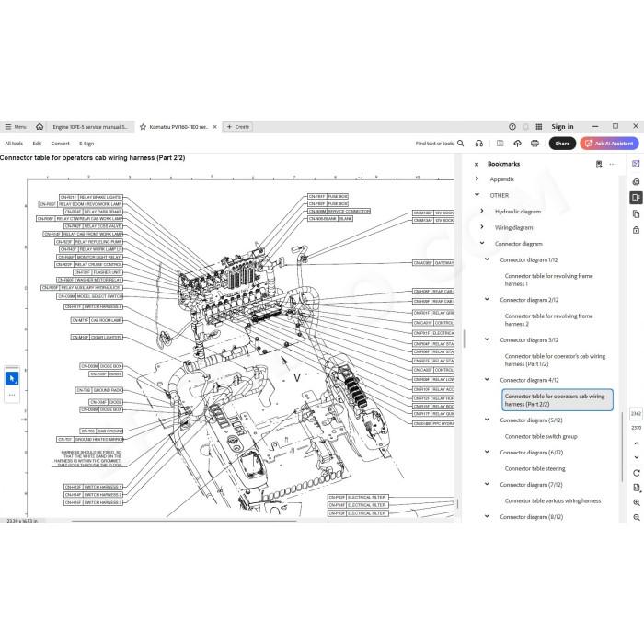Select operators cab wiring harness (Part 2/2) bookmark
This screenshot has height=644, width=644.
pos(558,400)
